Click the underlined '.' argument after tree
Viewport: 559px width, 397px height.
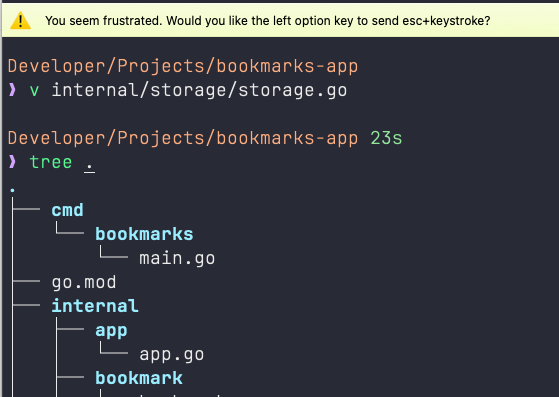89,166
